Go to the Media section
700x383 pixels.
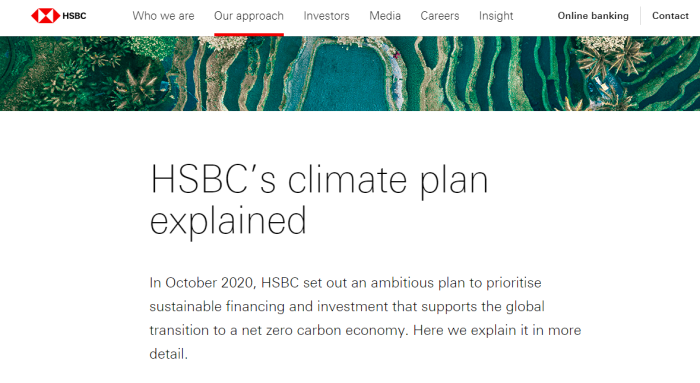click(385, 16)
